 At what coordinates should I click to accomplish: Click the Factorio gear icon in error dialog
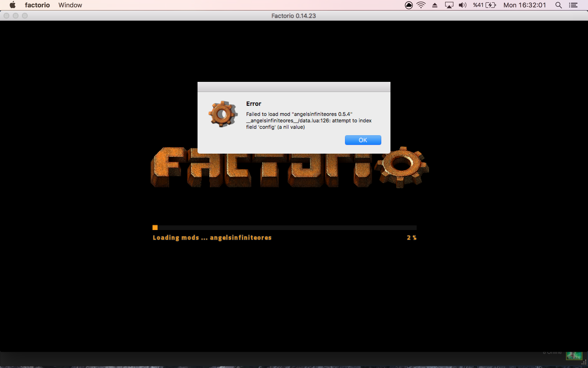coord(223,114)
